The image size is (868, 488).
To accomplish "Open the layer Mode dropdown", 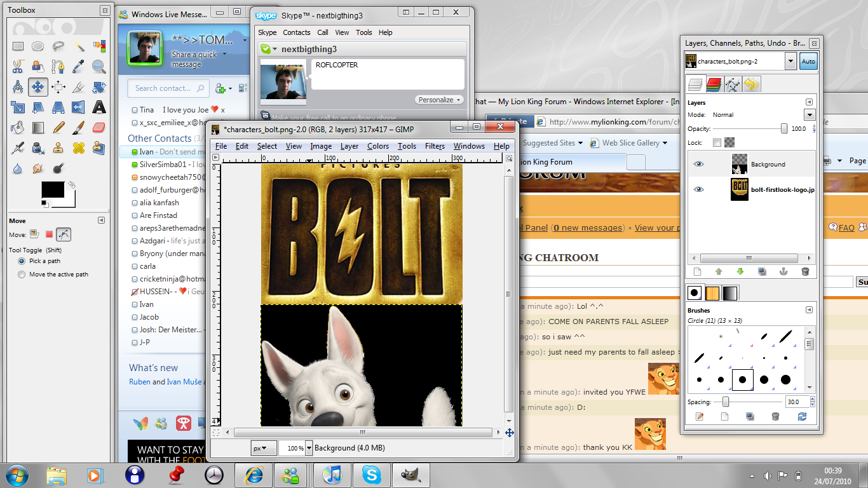I will (809, 115).
